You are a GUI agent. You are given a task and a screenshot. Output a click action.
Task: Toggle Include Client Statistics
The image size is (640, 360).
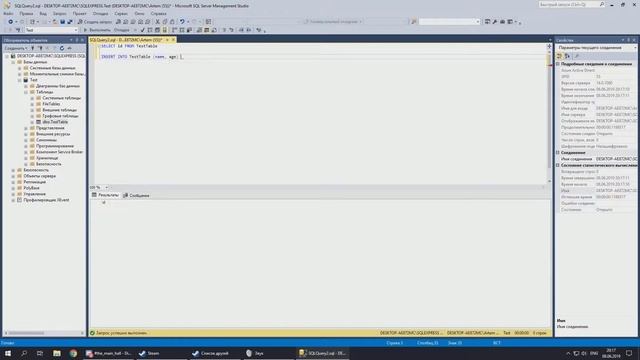189,30
